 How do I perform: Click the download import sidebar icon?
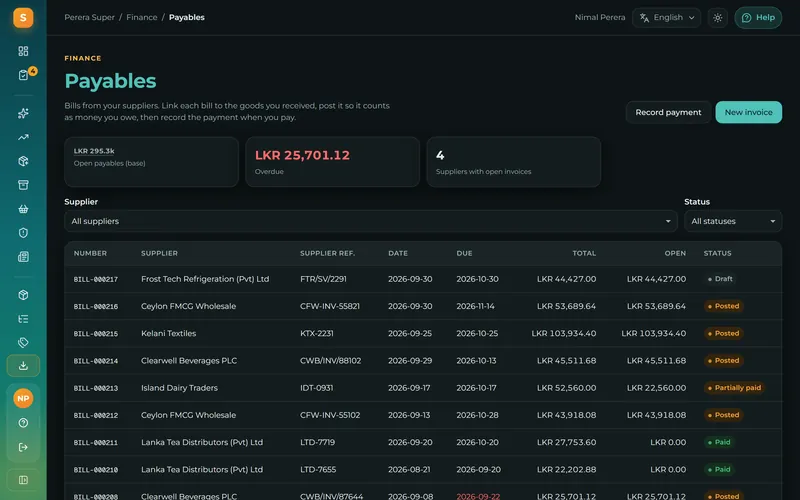pyautogui.click(x=23, y=366)
